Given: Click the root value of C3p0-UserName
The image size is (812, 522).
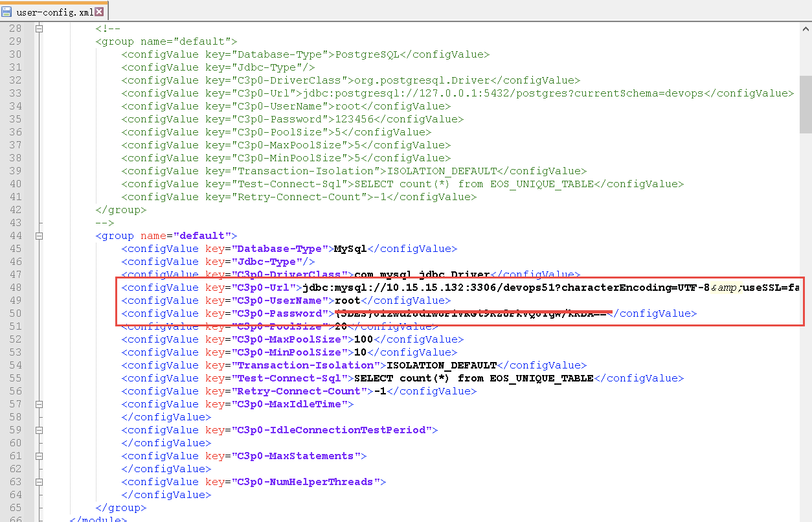Looking at the screenshot, I should (x=347, y=300).
